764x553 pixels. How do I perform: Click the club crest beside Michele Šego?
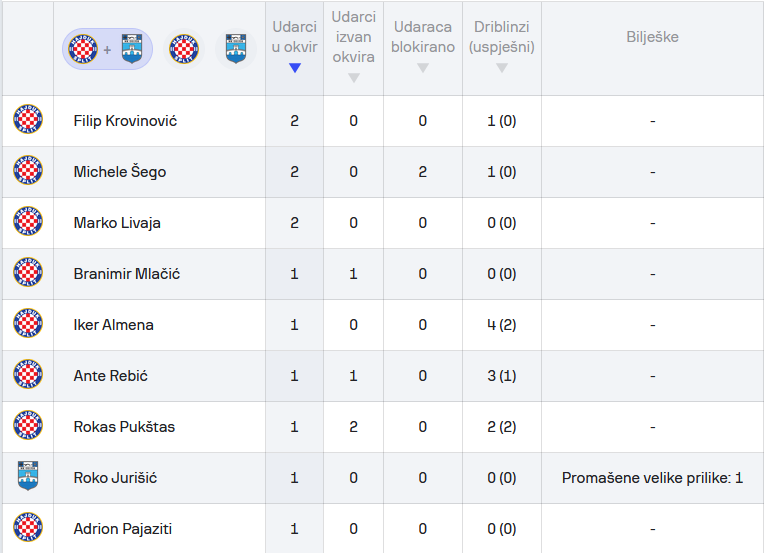(x=28, y=172)
